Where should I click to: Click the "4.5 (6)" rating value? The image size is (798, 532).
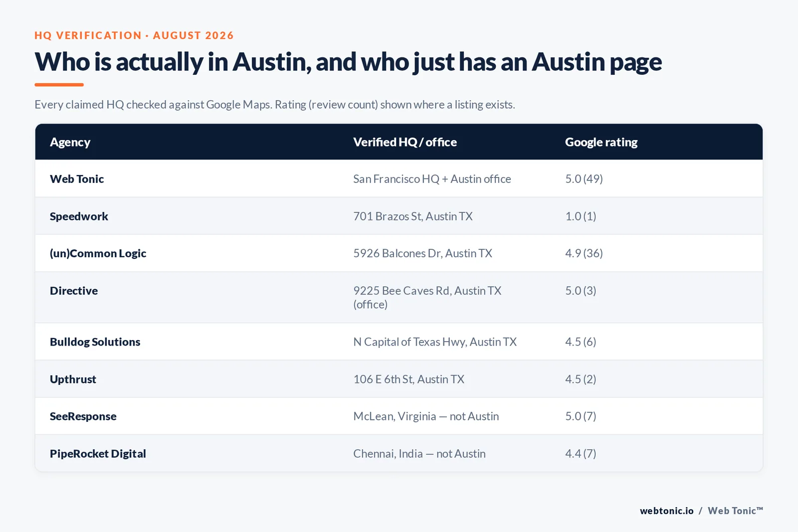(581, 342)
